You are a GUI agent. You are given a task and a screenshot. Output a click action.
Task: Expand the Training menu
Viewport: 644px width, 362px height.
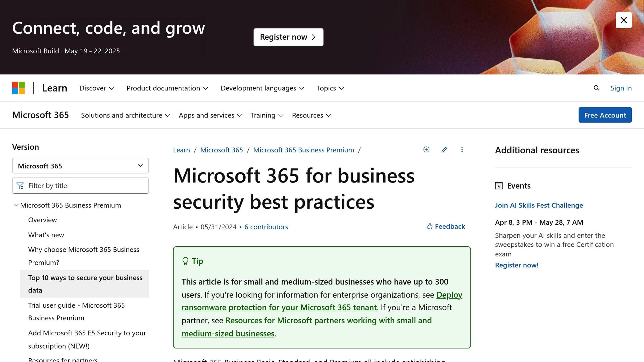(x=267, y=115)
